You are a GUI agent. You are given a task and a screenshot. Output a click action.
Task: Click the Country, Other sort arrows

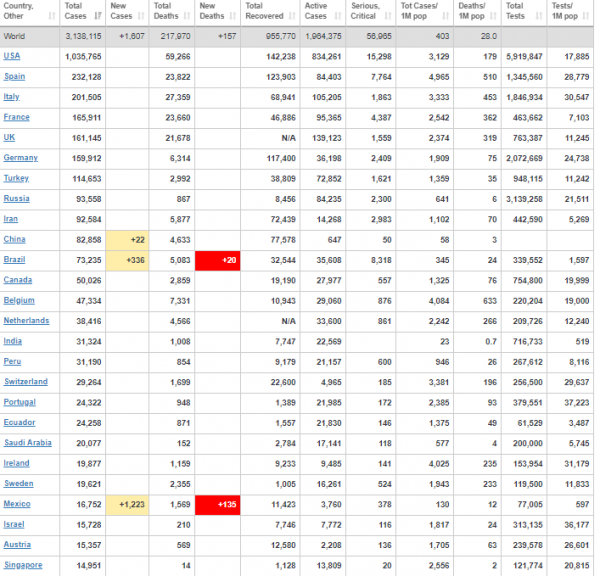click(x=52, y=16)
